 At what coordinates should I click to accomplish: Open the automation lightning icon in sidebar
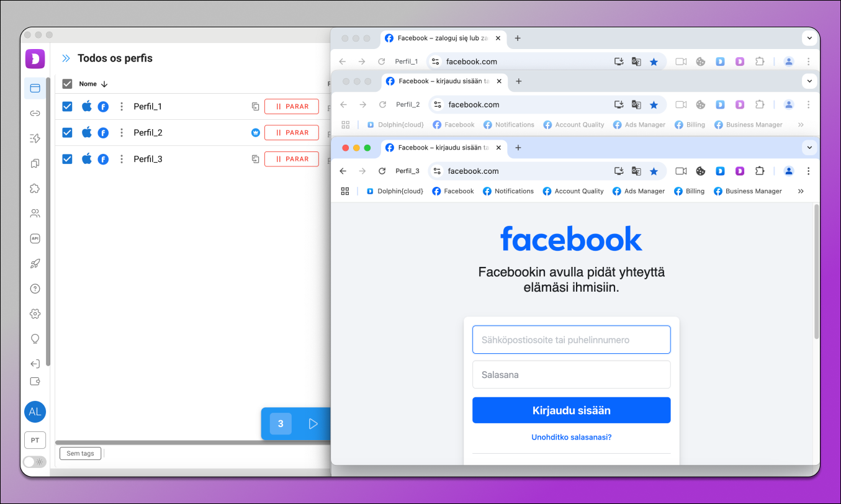(35, 138)
